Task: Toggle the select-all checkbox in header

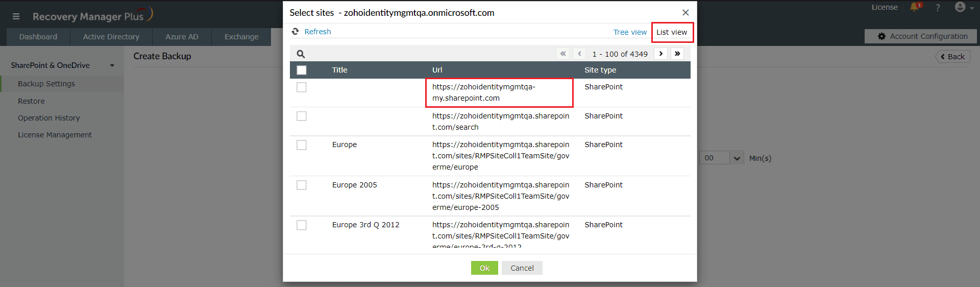Action: tap(302, 70)
